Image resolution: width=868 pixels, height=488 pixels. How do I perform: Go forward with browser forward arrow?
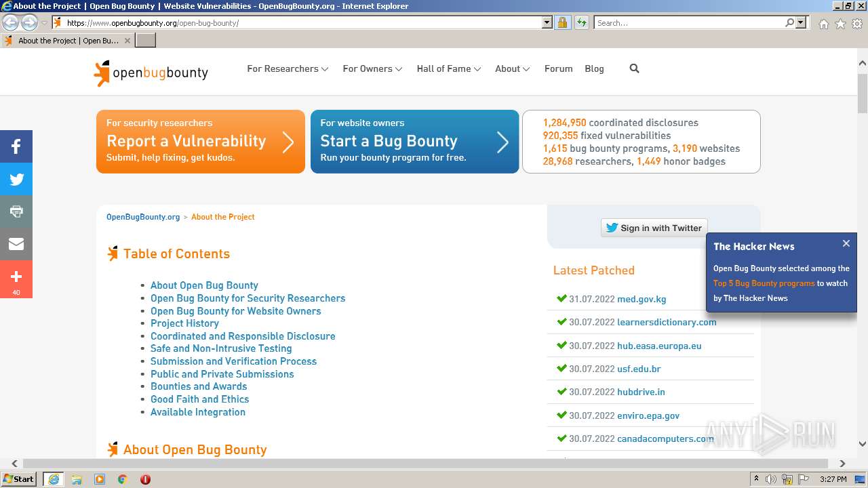[x=29, y=22]
